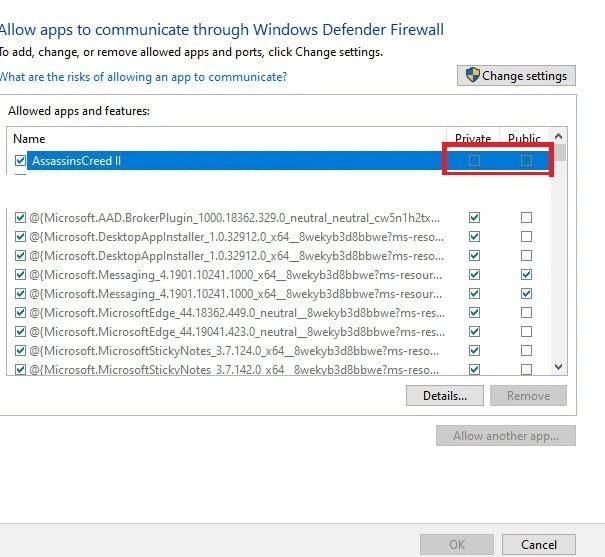This screenshot has height=557, width=605.
Task: Enable Public for MicrosoftEdge_44.19041.423.0 entry
Action: coord(526,332)
